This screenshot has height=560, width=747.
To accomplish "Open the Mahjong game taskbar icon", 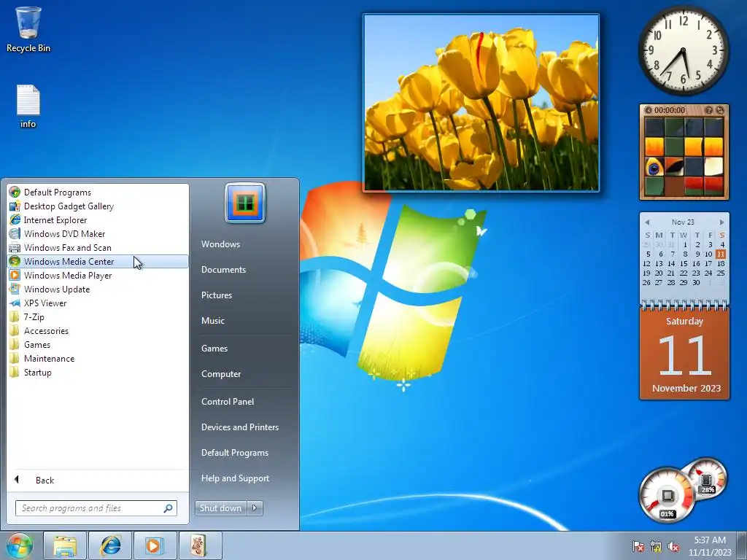I will [199, 545].
